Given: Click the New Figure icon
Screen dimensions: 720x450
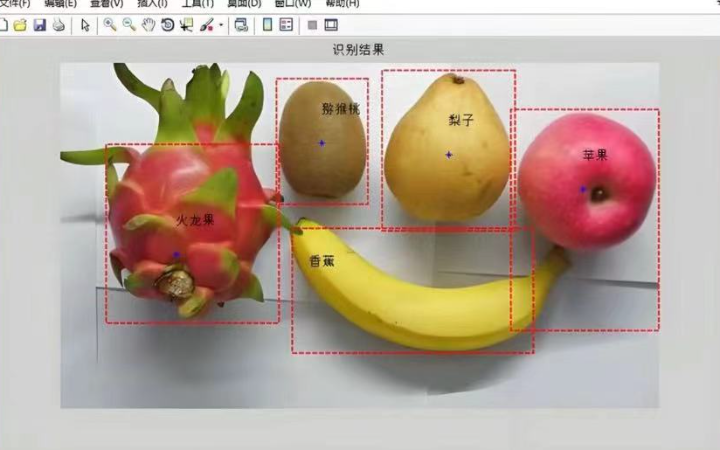Looking at the screenshot, I should [x=4, y=25].
